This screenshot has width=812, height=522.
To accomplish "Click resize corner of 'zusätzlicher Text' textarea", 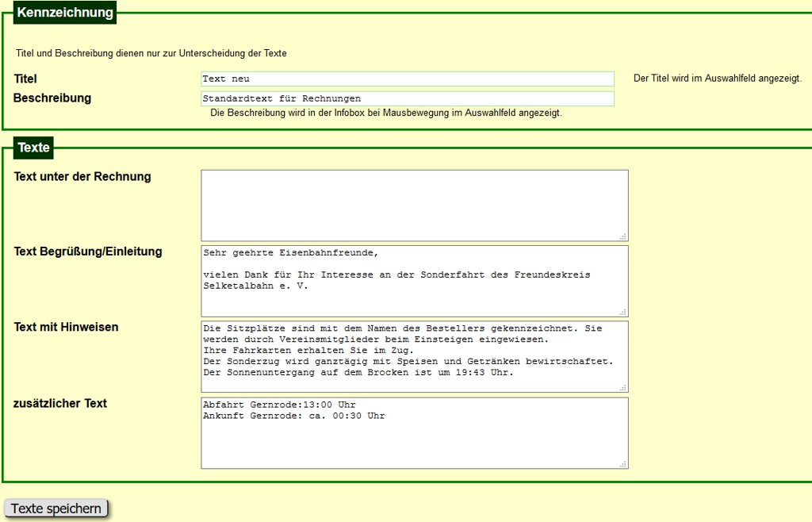I will [x=623, y=463].
